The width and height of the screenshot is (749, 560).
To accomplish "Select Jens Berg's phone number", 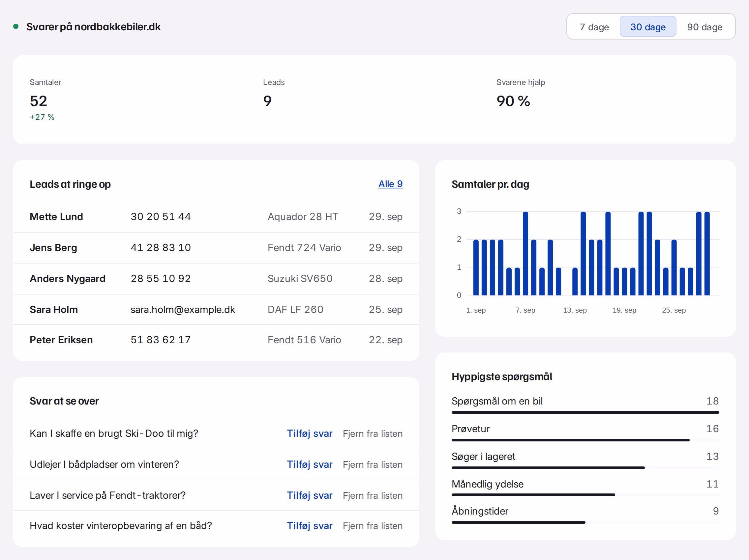I will point(161,248).
